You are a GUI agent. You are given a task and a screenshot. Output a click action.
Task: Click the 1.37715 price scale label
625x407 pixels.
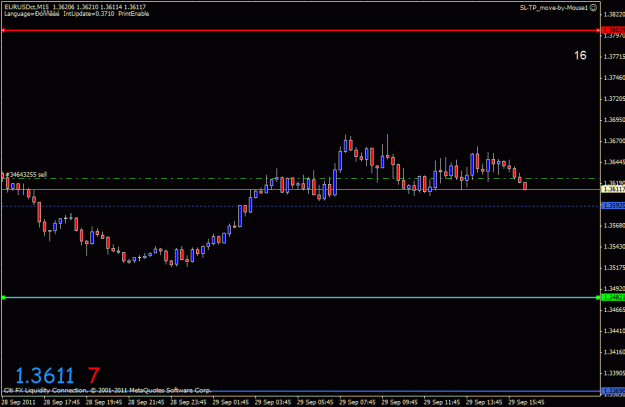[614, 57]
